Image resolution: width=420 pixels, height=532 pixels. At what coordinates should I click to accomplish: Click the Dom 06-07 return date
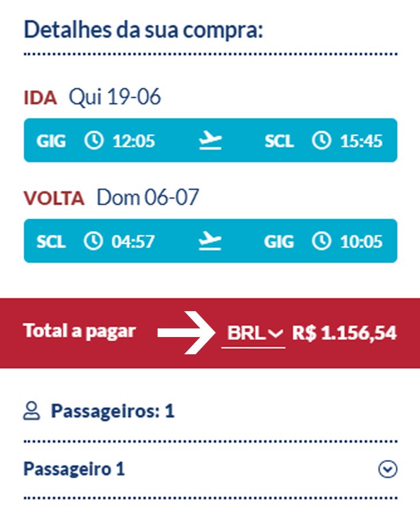pyautogui.click(x=148, y=197)
